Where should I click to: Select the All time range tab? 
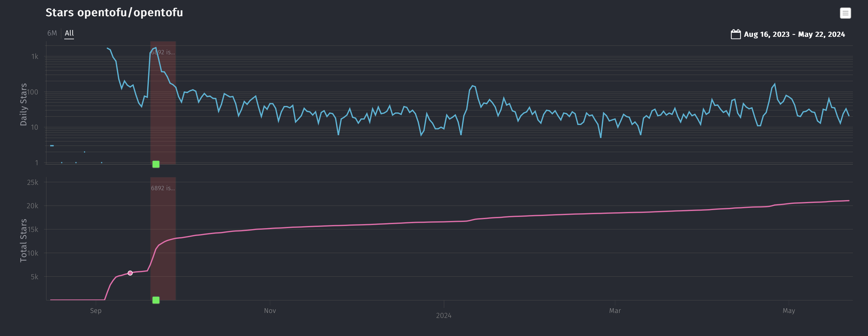click(x=69, y=33)
